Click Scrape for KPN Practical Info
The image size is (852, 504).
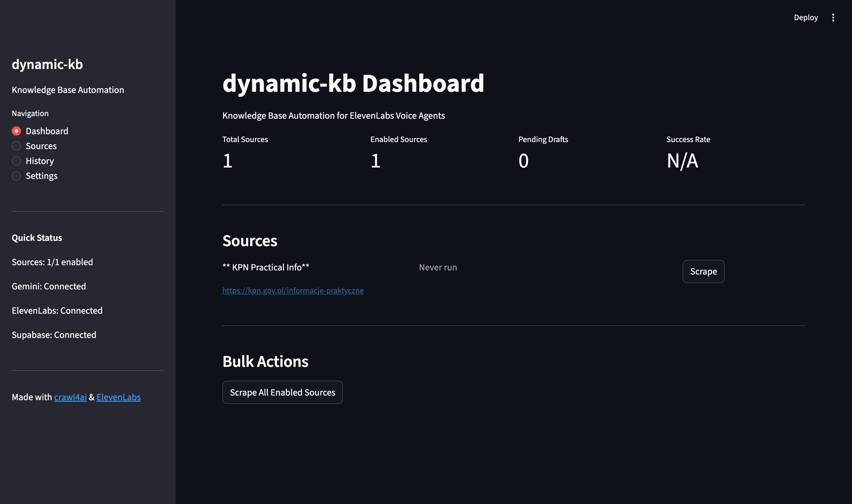tap(703, 271)
